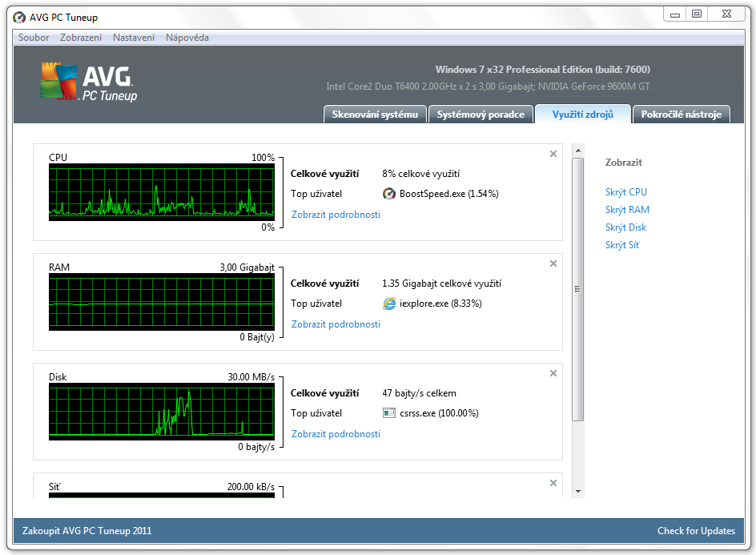Click the Zobrazit sidebar heading

tap(623, 163)
